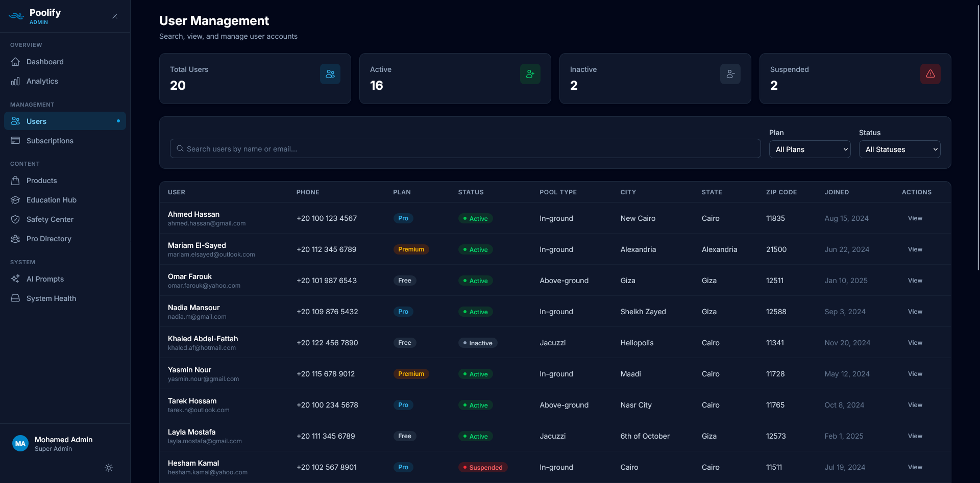The width and height of the screenshot is (980, 483).
Task: Click the Total Users blue icon
Action: [330, 74]
